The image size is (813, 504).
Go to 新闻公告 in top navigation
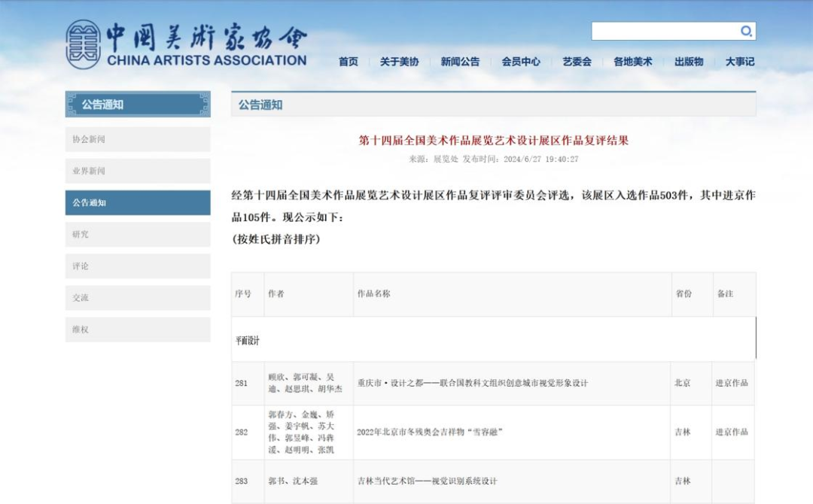click(x=460, y=62)
